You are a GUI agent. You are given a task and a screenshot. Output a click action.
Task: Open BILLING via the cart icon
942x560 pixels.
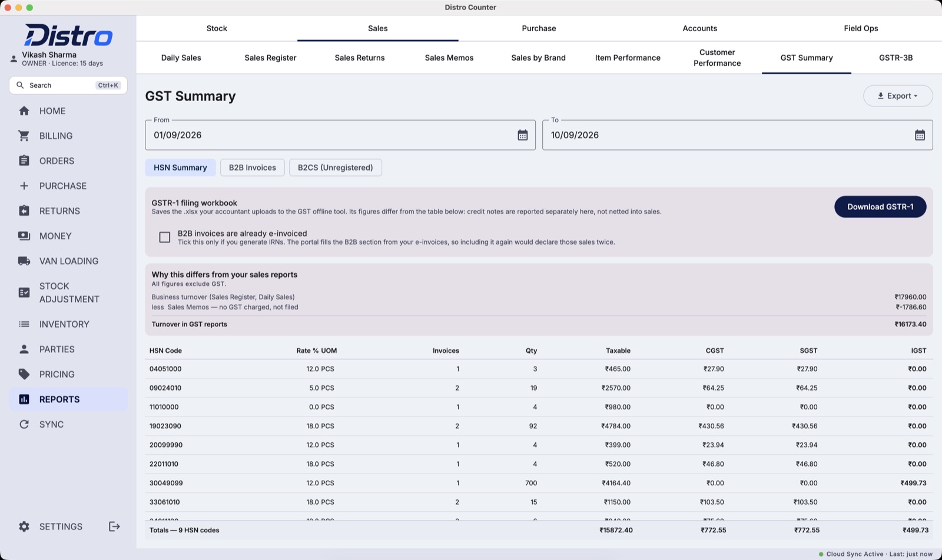pyautogui.click(x=24, y=136)
